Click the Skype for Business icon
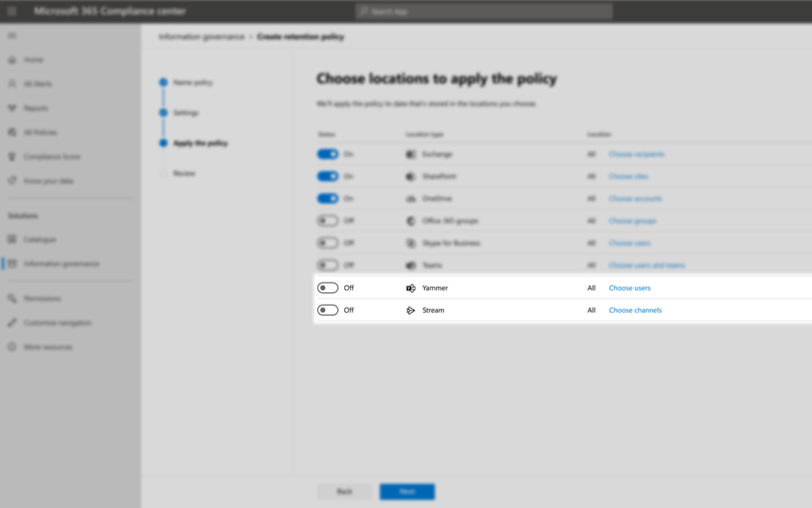 (411, 243)
